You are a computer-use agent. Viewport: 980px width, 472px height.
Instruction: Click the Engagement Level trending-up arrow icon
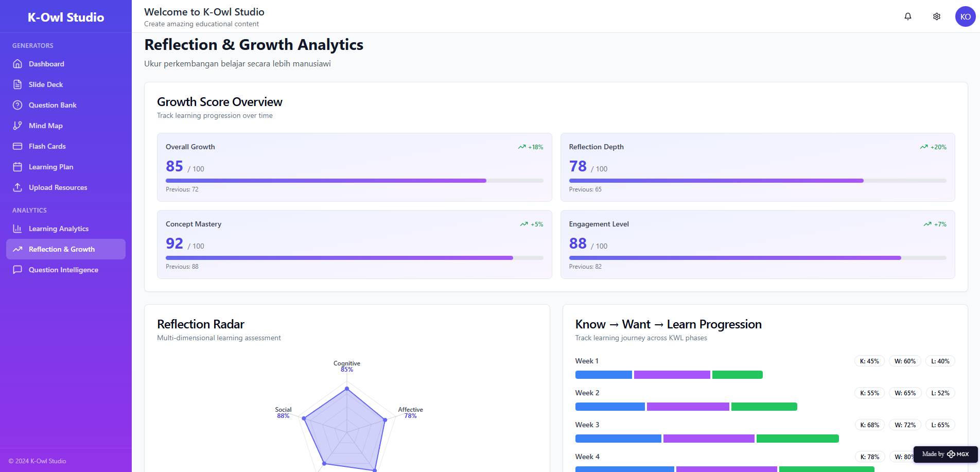(927, 224)
